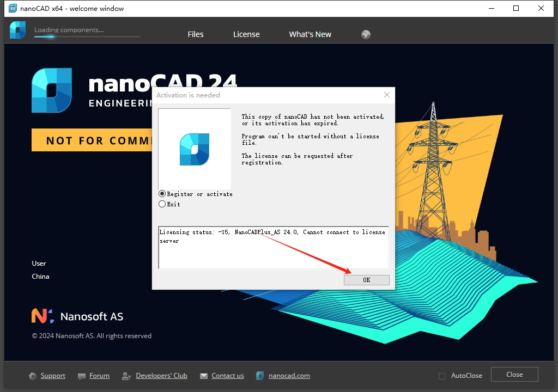The height and width of the screenshot is (392, 558).
Task: Click the '© 2024 Nanosoft AS' copyright text
Action: 92,336
